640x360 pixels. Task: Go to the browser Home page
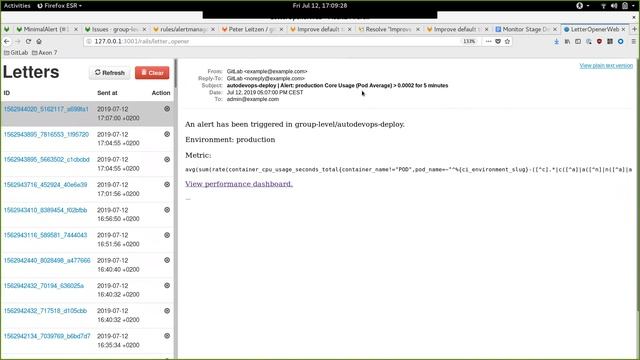click(x=39, y=41)
